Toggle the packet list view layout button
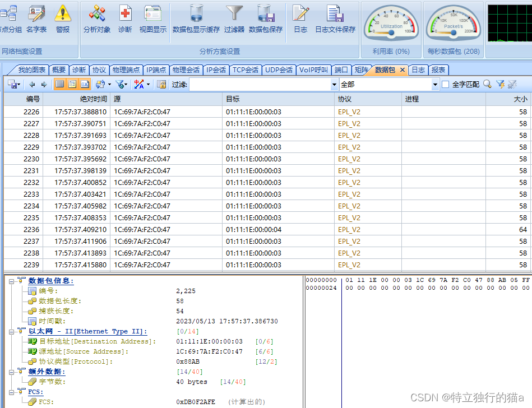 point(60,84)
